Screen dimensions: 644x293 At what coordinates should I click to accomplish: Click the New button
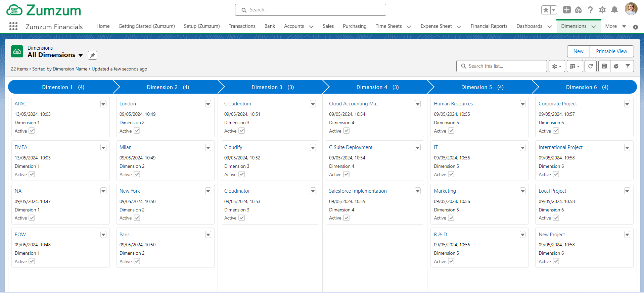click(x=578, y=51)
